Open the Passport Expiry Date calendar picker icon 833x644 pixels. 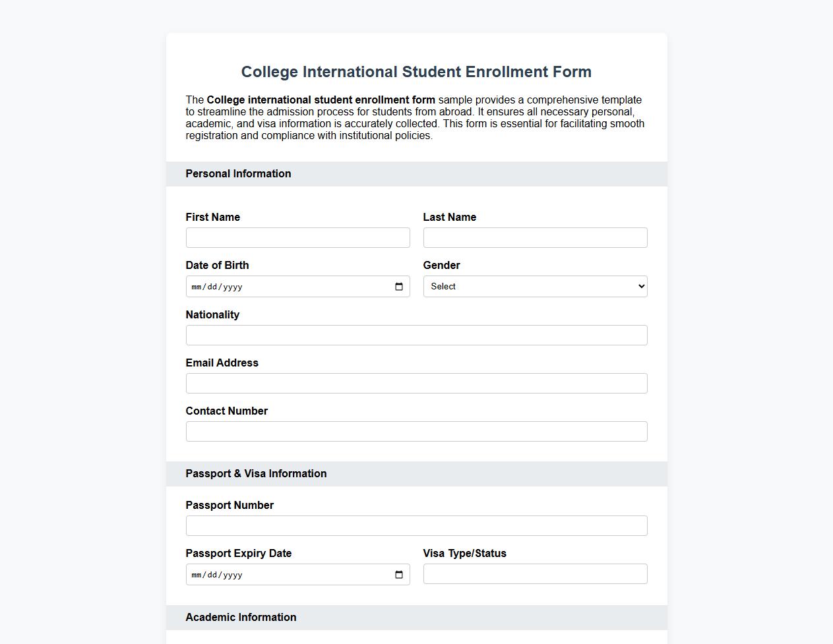[398, 574]
